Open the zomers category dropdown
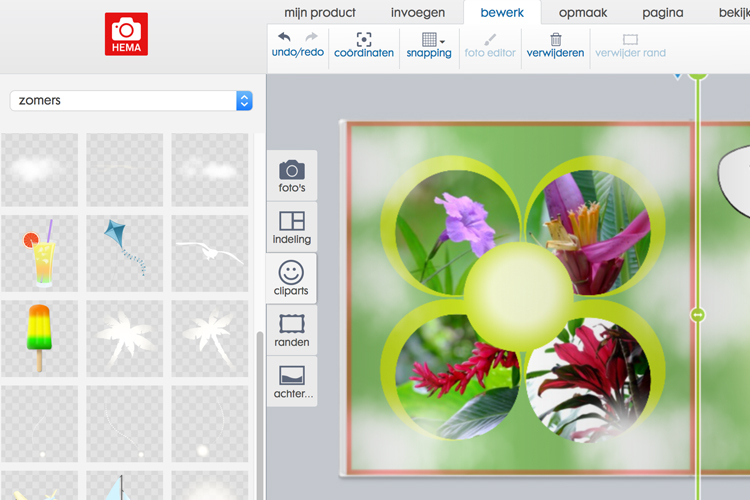The height and width of the screenshot is (500, 750). click(x=131, y=100)
